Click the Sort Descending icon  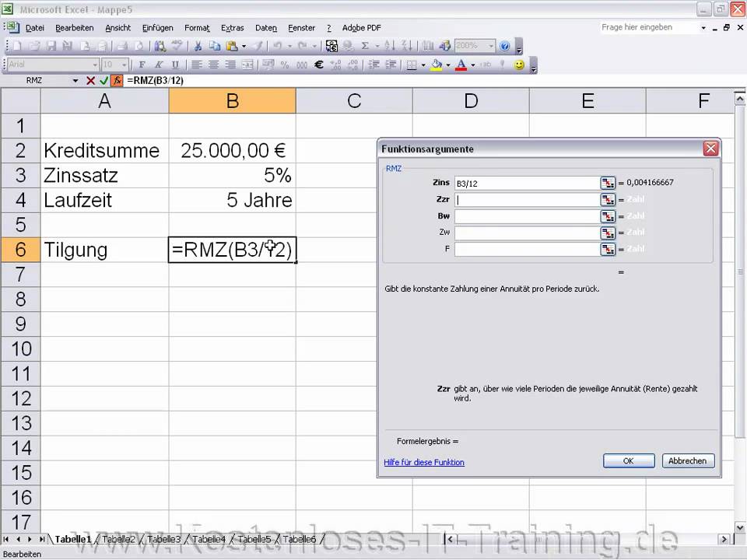point(406,46)
